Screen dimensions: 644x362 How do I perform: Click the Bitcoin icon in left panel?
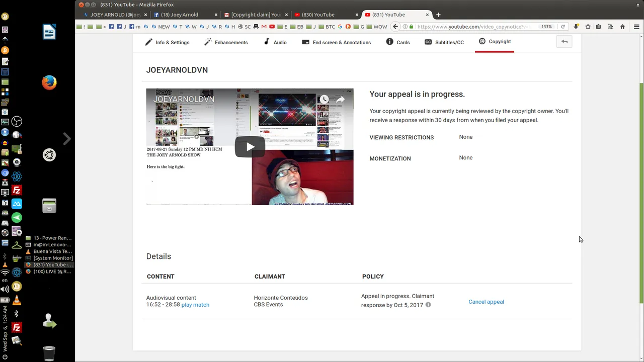[5, 50]
